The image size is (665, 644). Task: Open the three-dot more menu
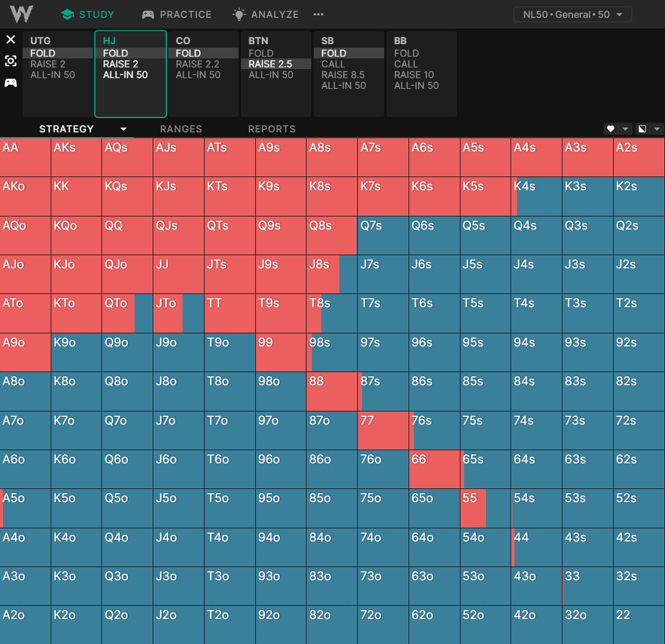(318, 14)
